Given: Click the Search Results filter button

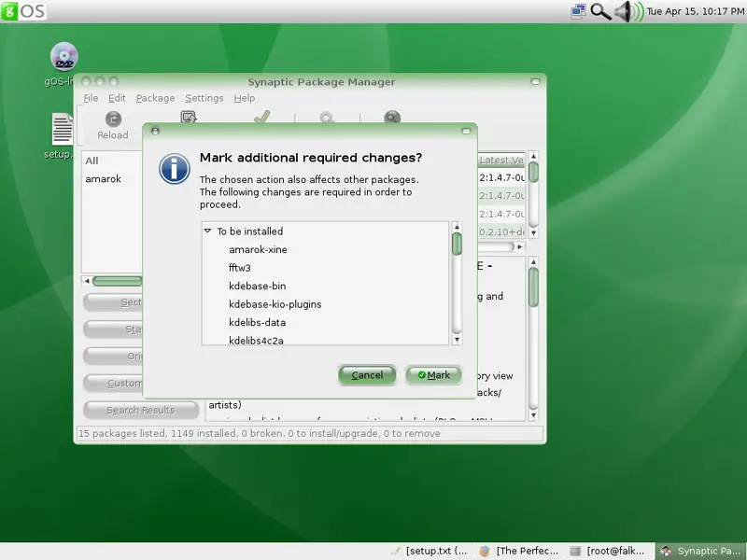Looking at the screenshot, I should [141, 410].
